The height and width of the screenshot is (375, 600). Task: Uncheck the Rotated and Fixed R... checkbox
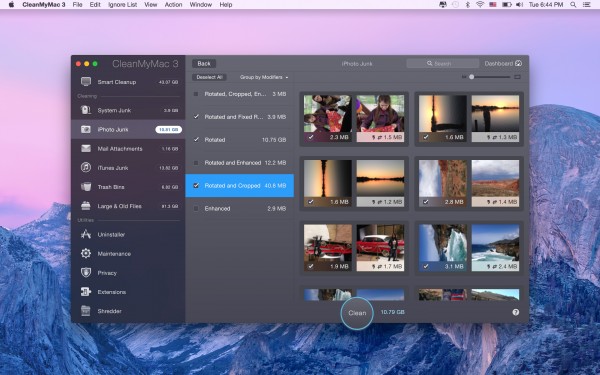coord(196,117)
